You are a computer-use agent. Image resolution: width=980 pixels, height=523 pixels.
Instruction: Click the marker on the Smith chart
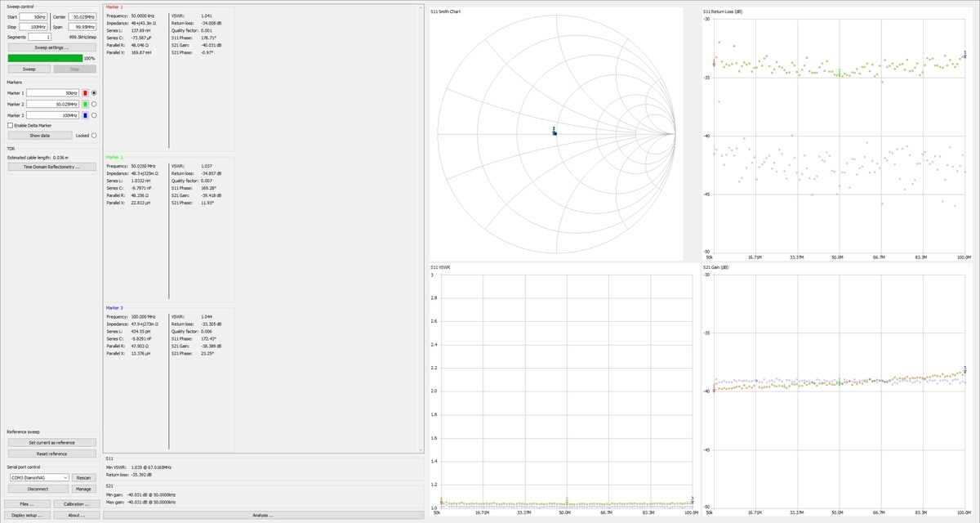(x=555, y=132)
